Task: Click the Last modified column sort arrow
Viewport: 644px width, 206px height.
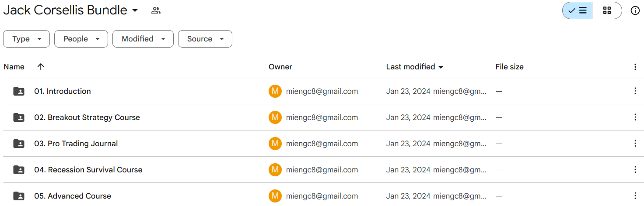Action: (441, 67)
